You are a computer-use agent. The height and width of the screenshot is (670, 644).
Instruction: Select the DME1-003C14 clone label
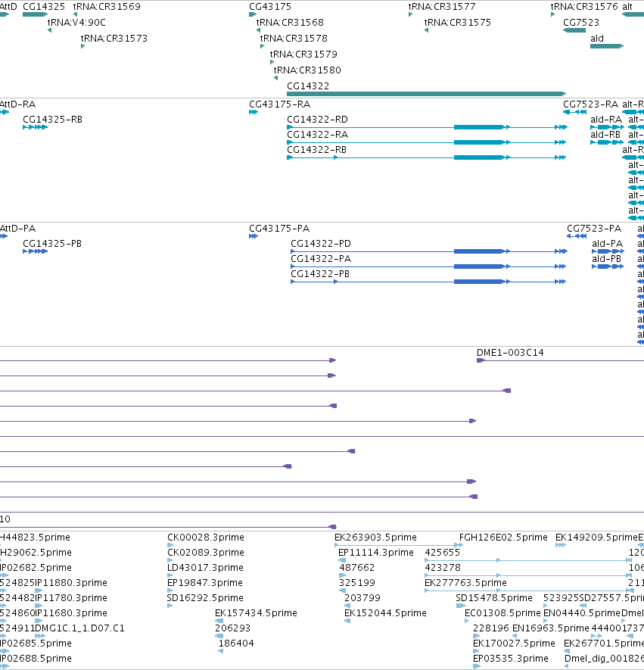(510, 353)
